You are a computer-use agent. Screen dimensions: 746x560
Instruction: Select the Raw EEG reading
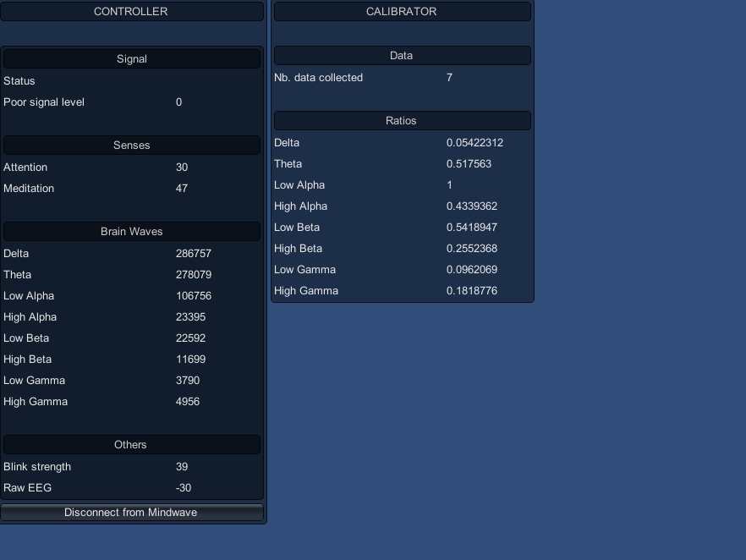click(184, 487)
